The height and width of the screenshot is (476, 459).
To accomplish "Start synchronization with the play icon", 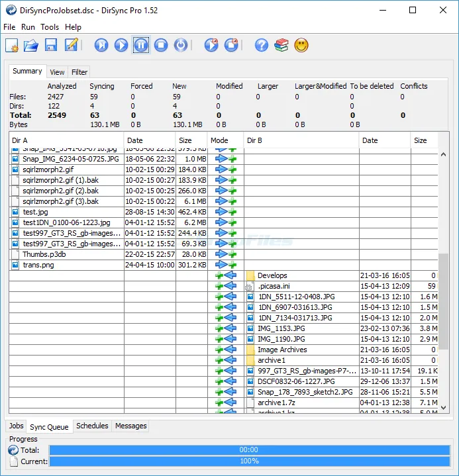I will click(x=121, y=45).
